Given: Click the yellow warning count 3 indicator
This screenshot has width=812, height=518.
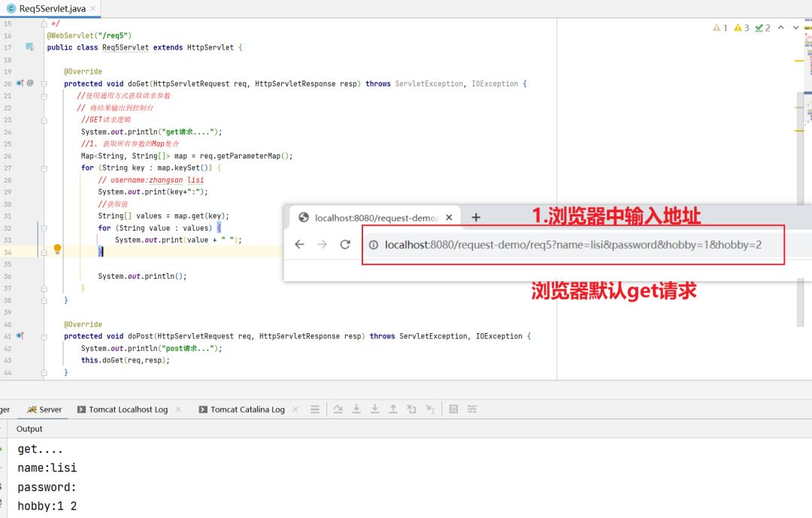Looking at the screenshot, I should pyautogui.click(x=741, y=28).
